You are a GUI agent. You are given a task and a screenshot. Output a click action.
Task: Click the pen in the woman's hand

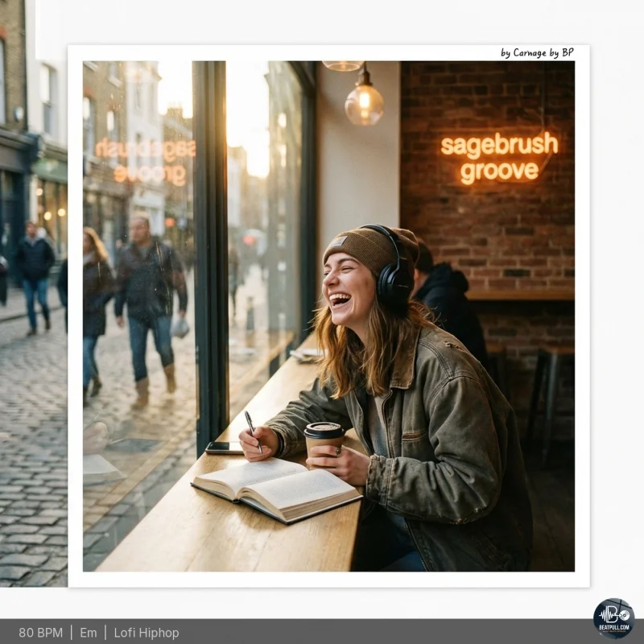point(252,428)
